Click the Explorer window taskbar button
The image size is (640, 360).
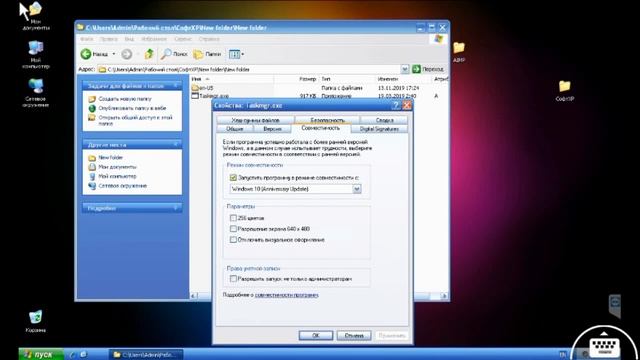point(146,355)
